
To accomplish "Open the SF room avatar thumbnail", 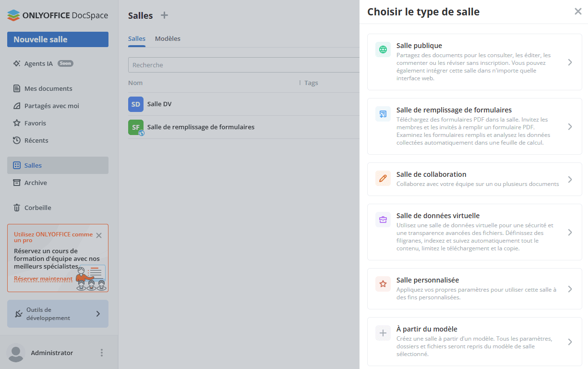I will [x=135, y=127].
